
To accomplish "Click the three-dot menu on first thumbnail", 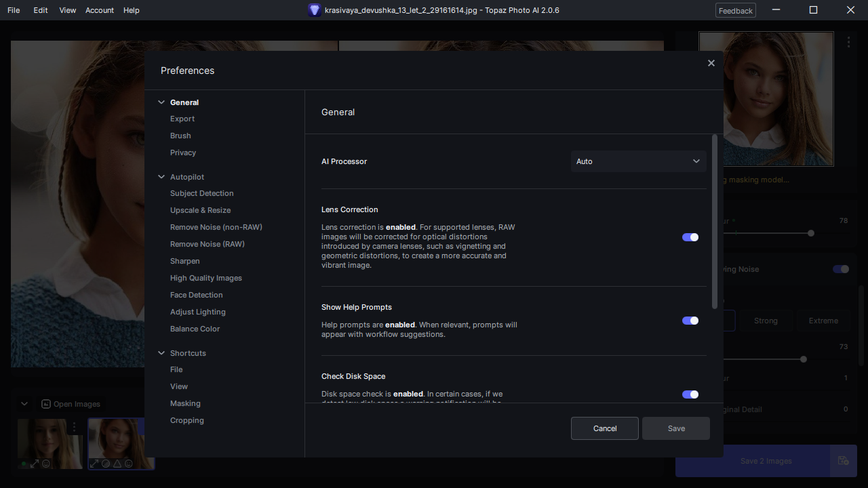I will tap(75, 427).
